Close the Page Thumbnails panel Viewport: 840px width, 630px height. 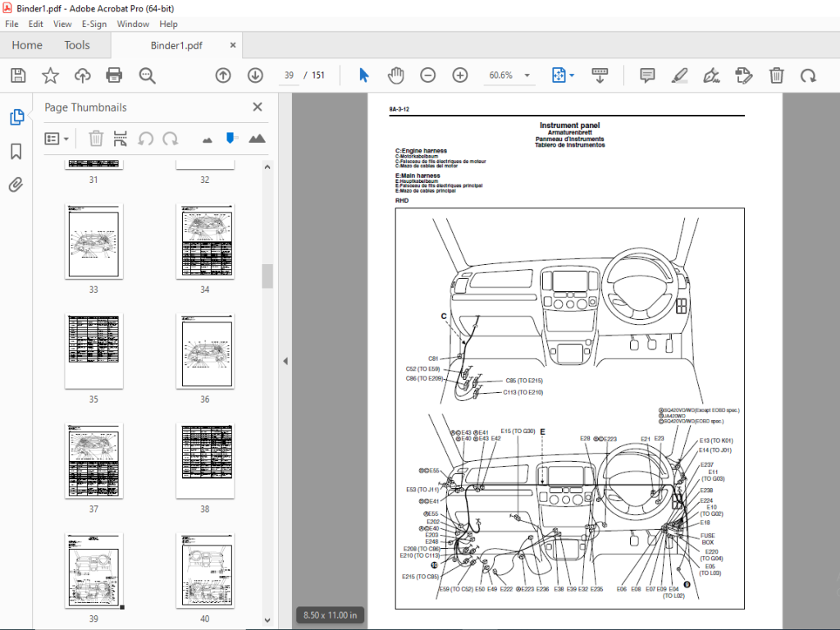pos(257,107)
